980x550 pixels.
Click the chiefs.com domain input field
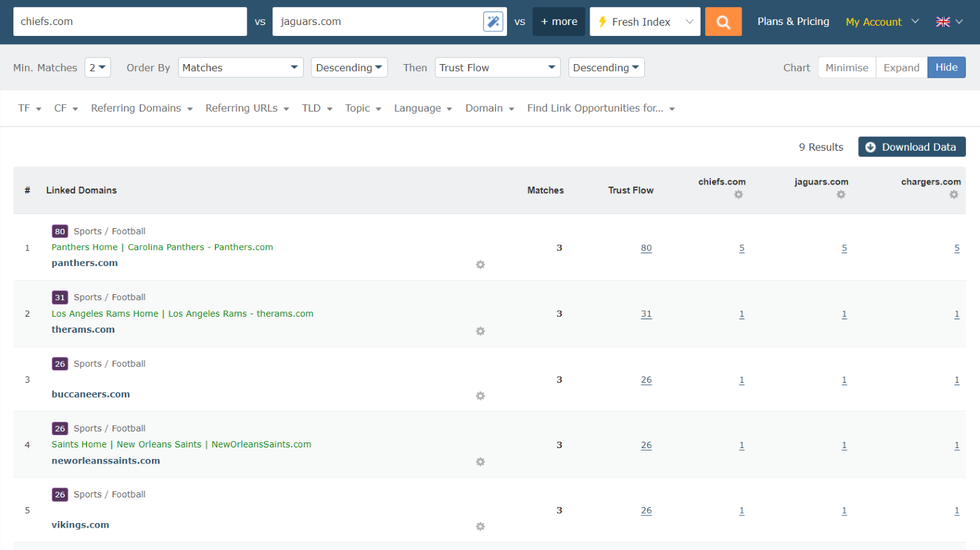130,22
